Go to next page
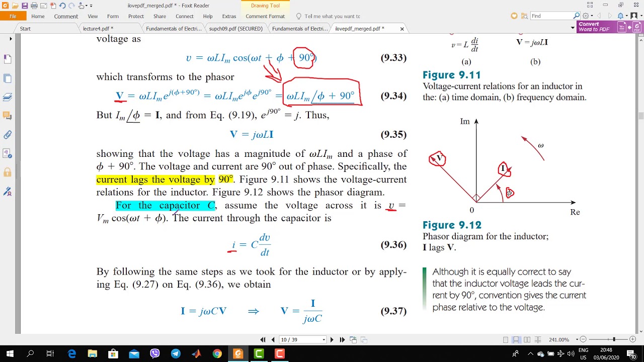Viewport: 644px width, 362px height. pos(332,340)
